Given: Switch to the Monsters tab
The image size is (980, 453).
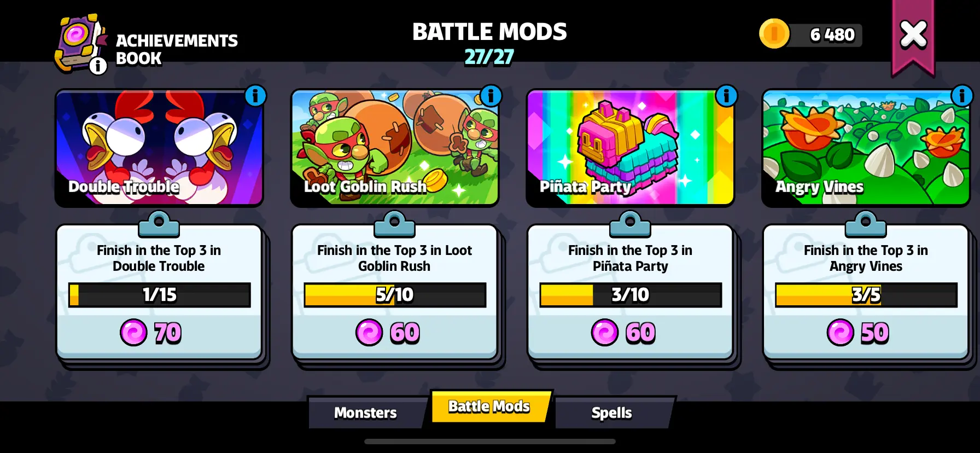Looking at the screenshot, I should (366, 413).
